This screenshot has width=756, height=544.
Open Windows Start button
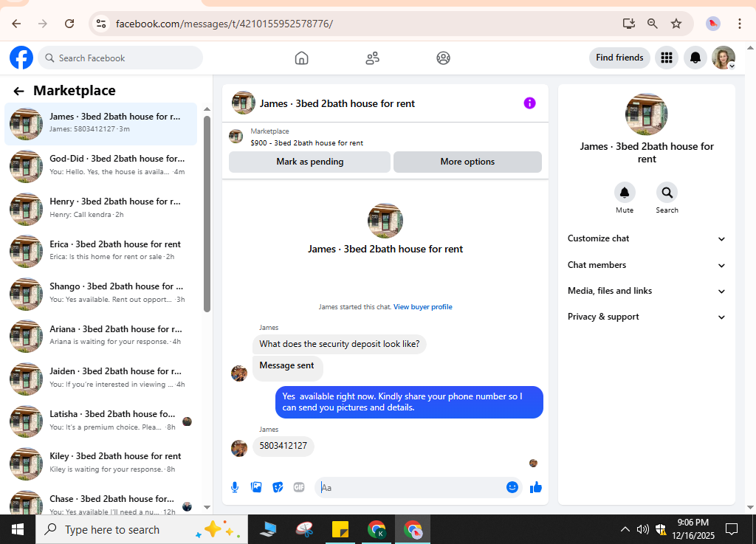tap(18, 529)
